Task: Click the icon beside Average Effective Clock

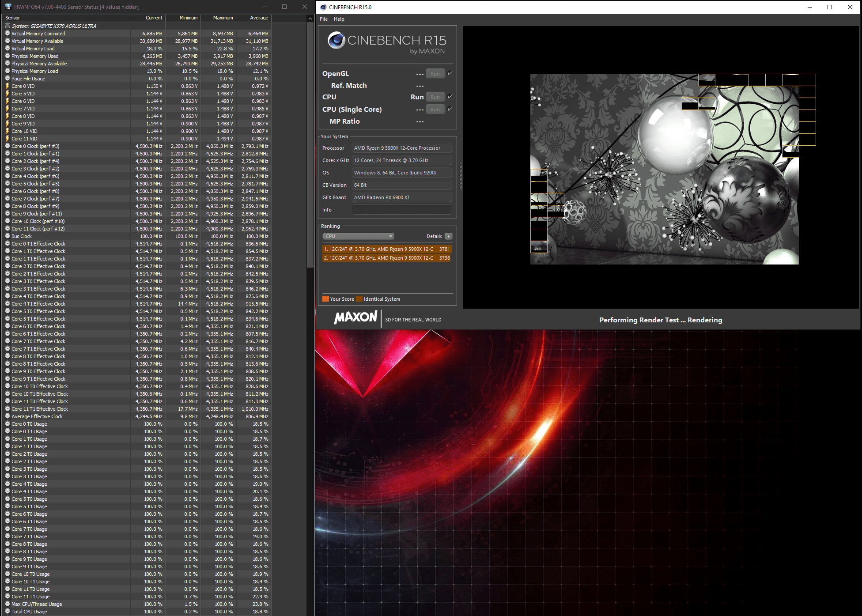Action: 7,416
